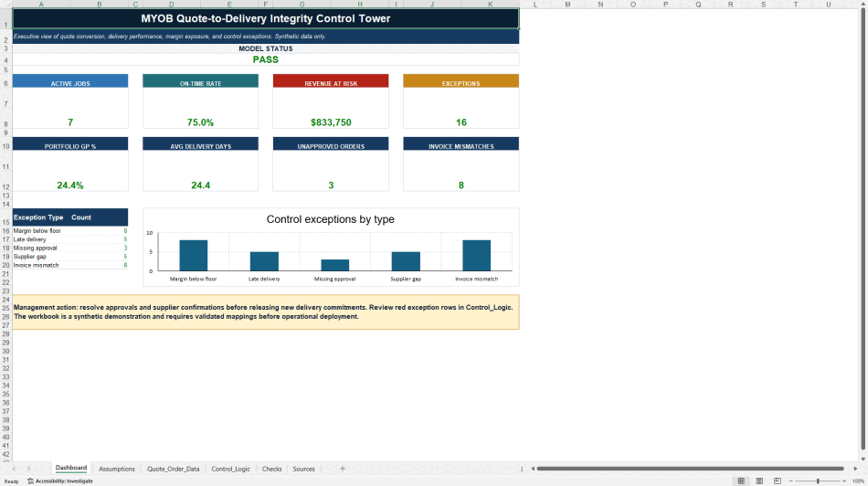
Task: Switch to Page Break Preview icon
Action: tap(778, 481)
